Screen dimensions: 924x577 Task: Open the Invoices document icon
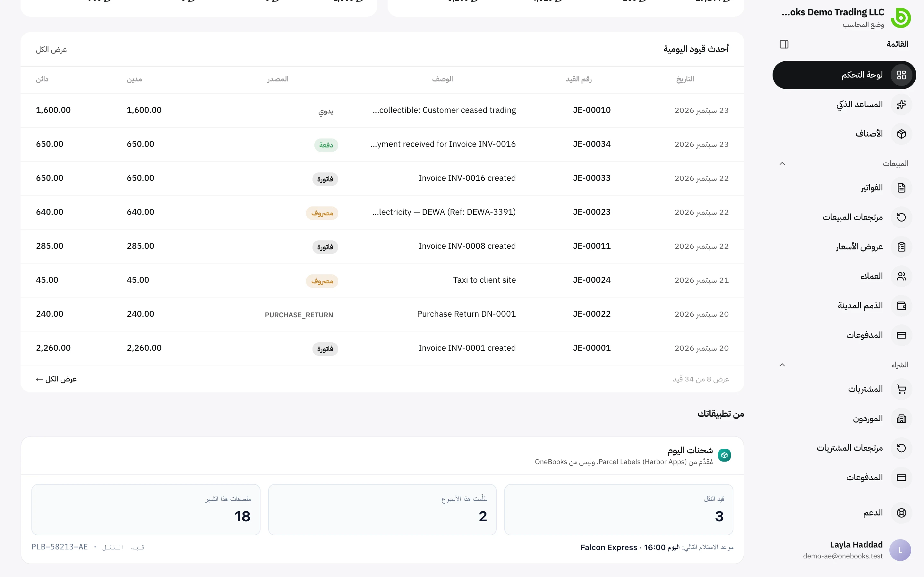point(901,188)
